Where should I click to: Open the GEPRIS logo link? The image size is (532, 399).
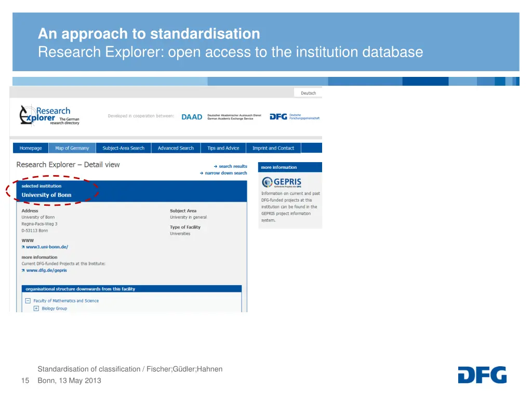[282, 182]
